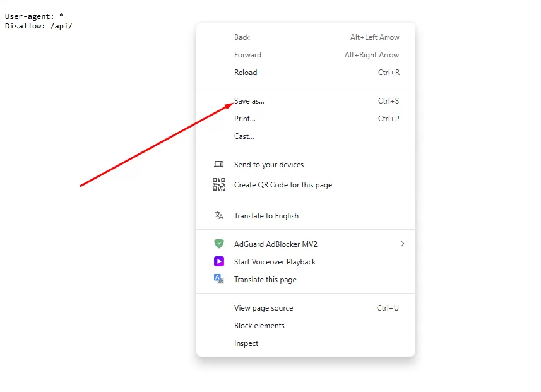
Task: Click the Alt+Left Arrow shortcut hint
Action: (x=374, y=37)
